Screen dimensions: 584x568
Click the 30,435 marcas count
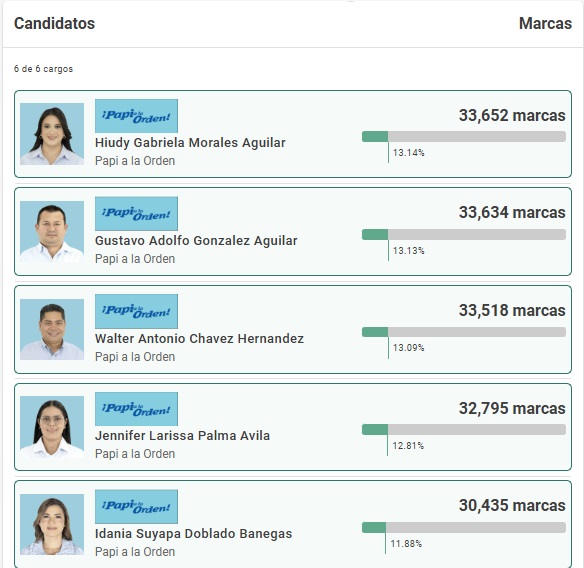[x=512, y=506]
